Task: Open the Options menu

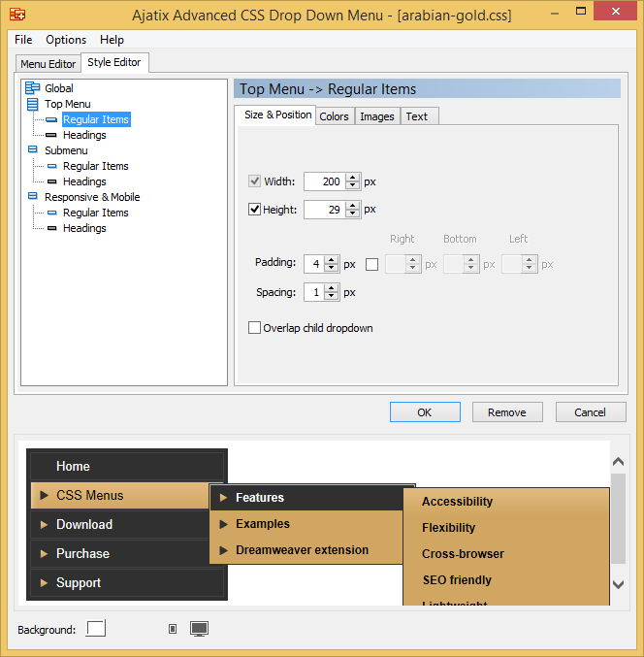Action: [66, 40]
